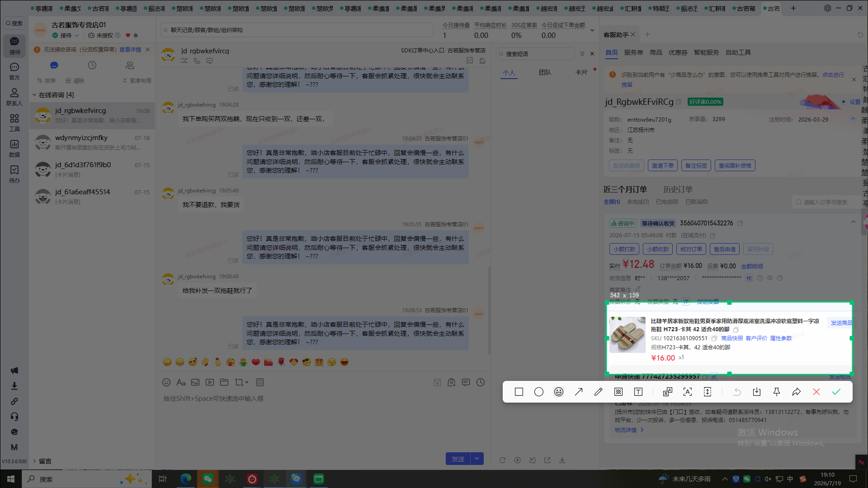Collapse the customer info chevron
This screenshot has width=868, height=488.
pyautogui.click(x=853, y=119)
